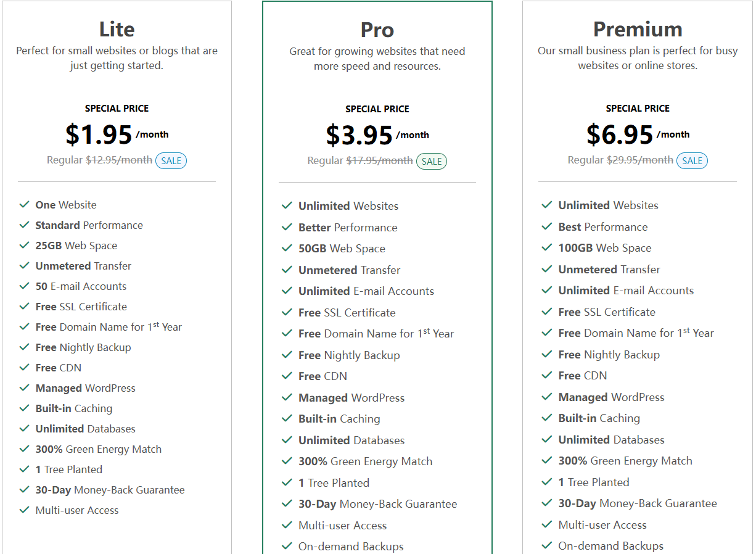
Task: Click the Premium plan's SALE badge
Action: click(692, 161)
